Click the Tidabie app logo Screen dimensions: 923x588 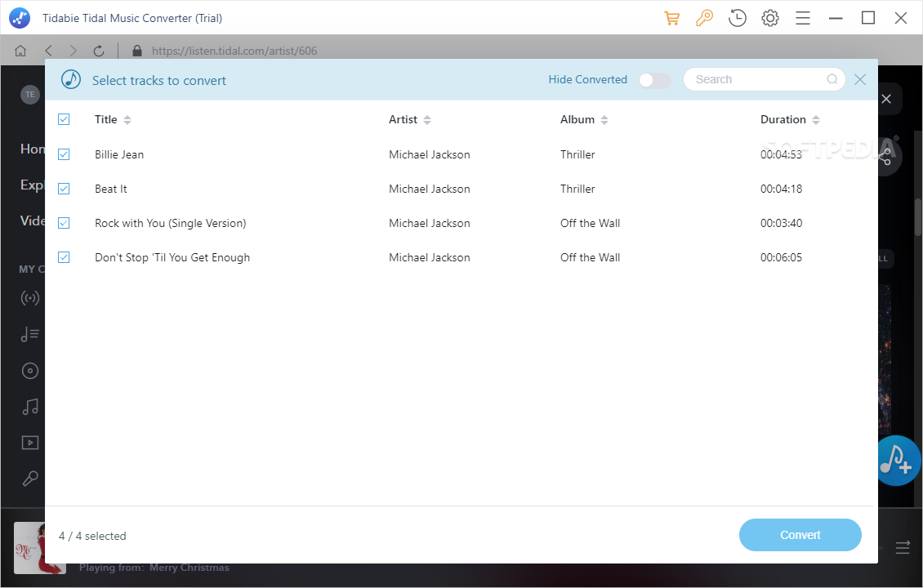pos(20,18)
